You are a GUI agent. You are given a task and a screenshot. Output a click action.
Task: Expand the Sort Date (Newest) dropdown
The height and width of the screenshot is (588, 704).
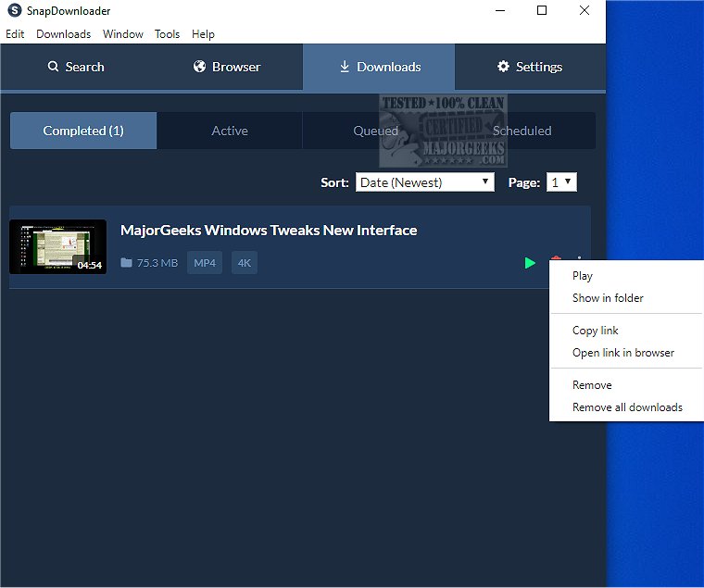pos(425,182)
